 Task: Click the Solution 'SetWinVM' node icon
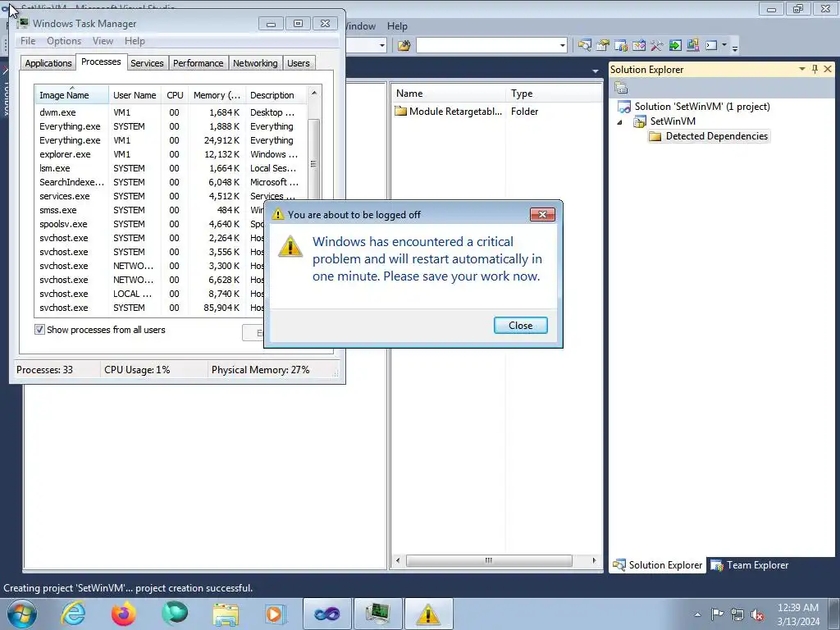tap(624, 107)
